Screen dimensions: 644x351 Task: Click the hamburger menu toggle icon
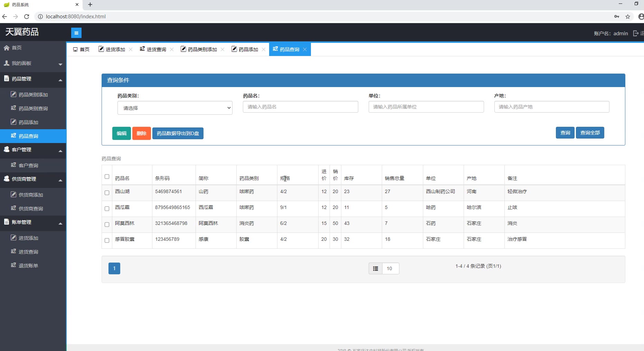pyautogui.click(x=76, y=33)
